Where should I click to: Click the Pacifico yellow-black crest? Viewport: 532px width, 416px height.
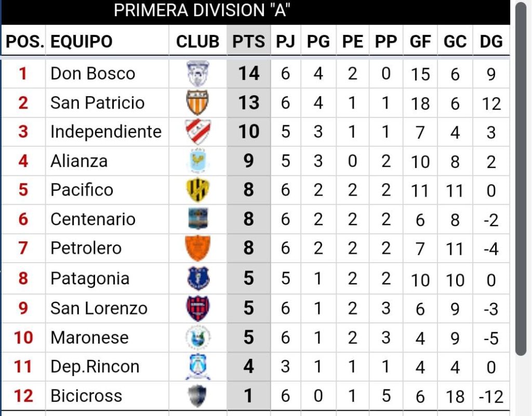pyautogui.click(x=197, y=190)
